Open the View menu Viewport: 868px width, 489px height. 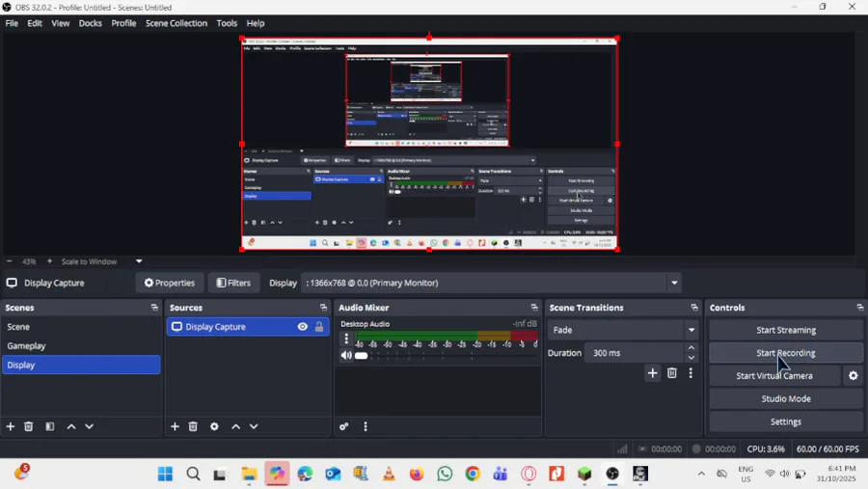pyautogui.click(x=61, y=23)
